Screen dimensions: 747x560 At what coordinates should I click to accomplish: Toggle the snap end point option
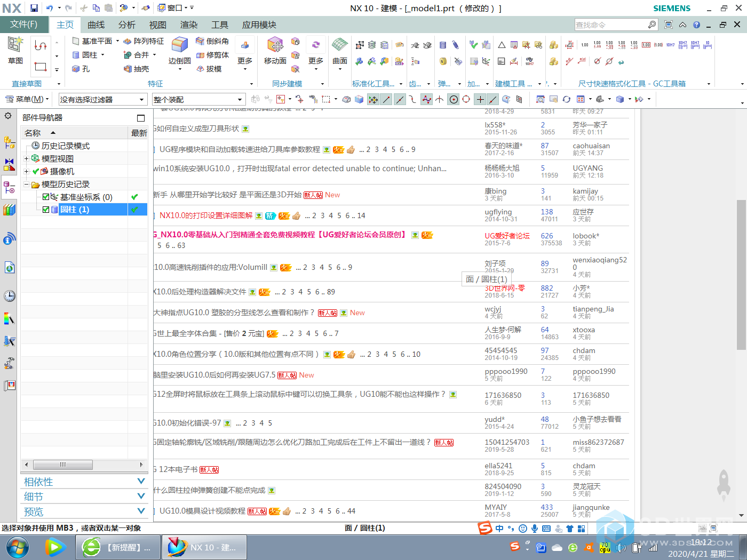tap(386, 99)
